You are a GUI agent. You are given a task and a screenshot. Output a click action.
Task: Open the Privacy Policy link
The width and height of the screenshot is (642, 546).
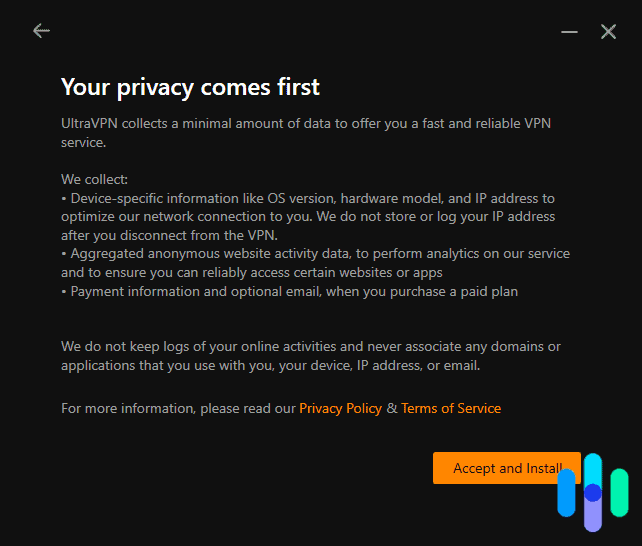[x=340, y=408]
